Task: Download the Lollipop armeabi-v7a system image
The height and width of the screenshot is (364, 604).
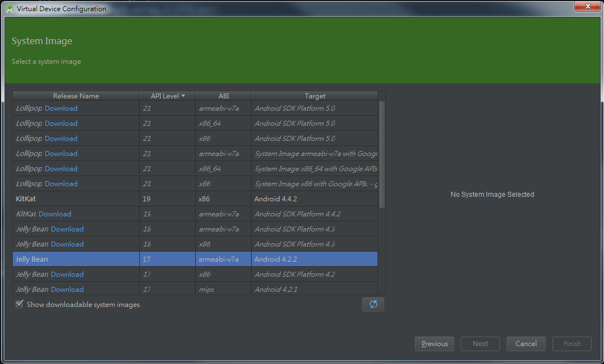Action: coord(61,108)
